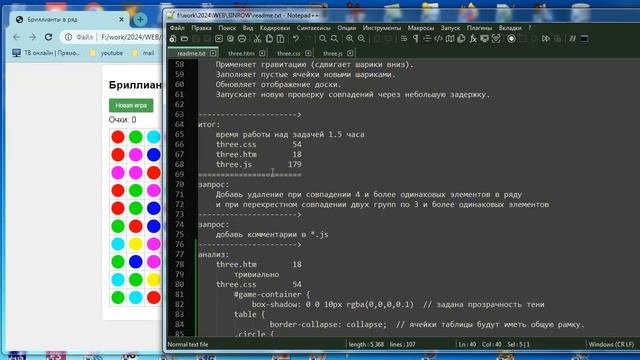Close the three.htm tab via its X
This screenshot has width=640, height=360.
tap(262, 53)
